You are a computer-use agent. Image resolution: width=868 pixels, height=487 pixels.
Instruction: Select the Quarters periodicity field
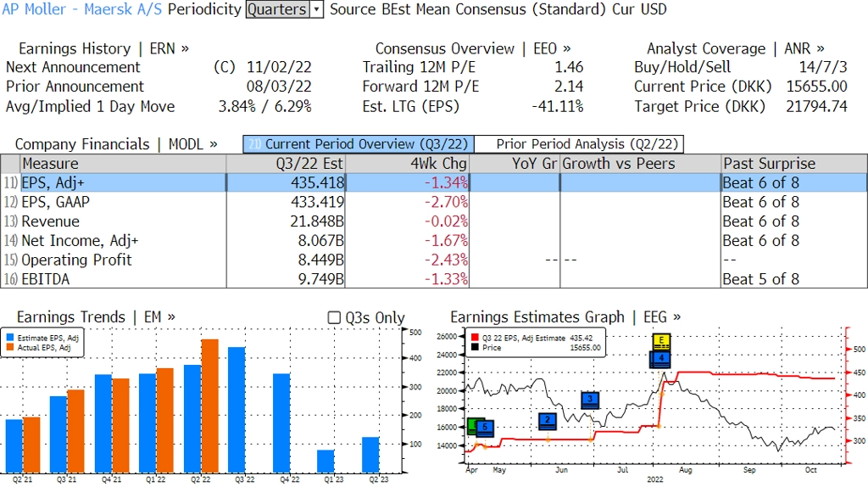click(x=277, y=9)
